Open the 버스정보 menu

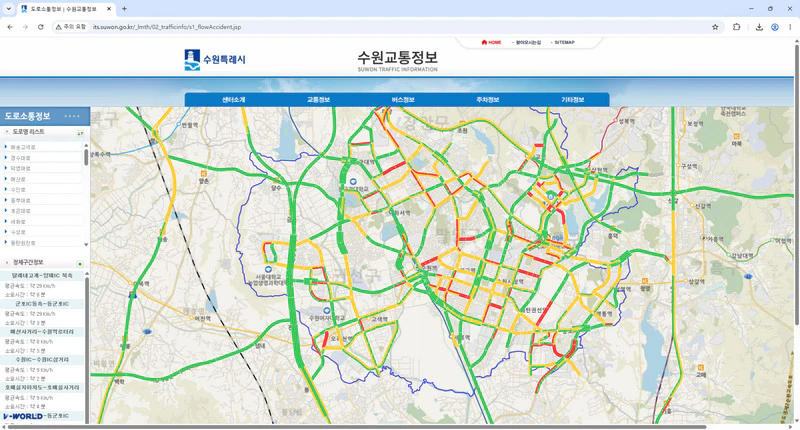pyautogui.click(x=403, y=99)
